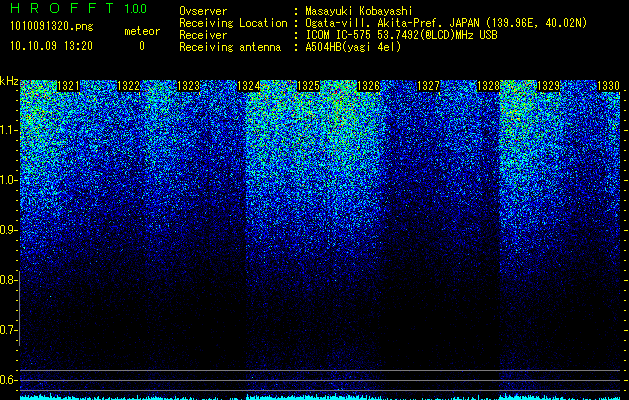Click the 1328 time marker label
This screenshot has width=629, height=400.
coord(489,86)
